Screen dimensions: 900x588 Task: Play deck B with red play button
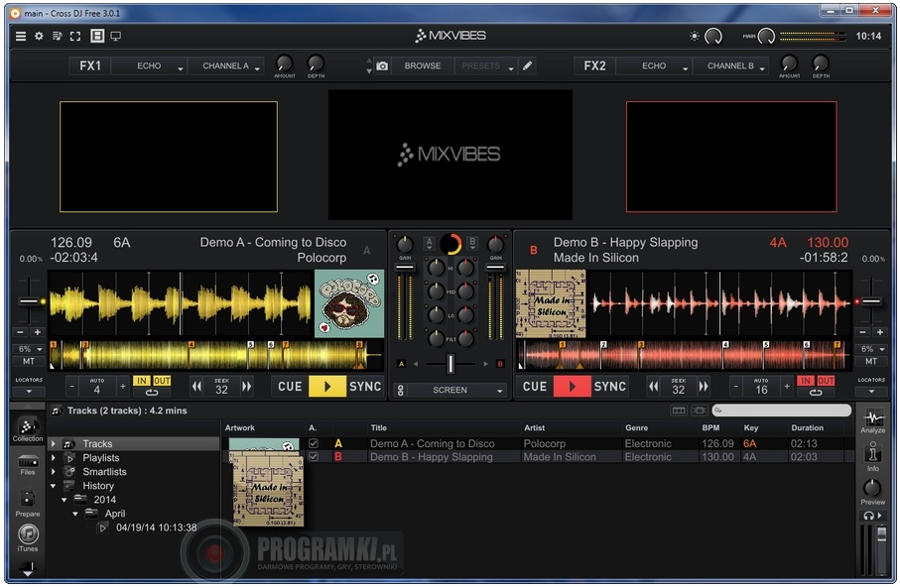point(572,387)
